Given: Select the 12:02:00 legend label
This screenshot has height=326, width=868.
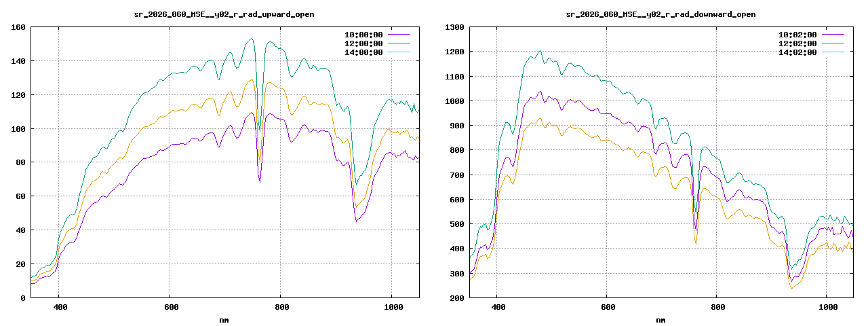Looking at the screenshot, I should (797, 43).
